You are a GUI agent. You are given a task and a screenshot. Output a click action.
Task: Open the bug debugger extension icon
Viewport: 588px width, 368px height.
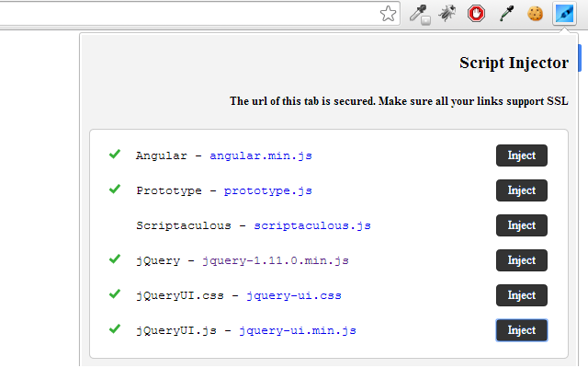(x=447, y=13)
